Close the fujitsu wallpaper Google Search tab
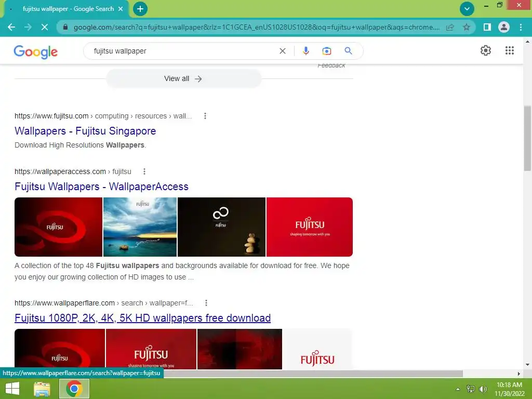Image resolution: width=532 pixels, height=399 pixels. tap(121, 9)
